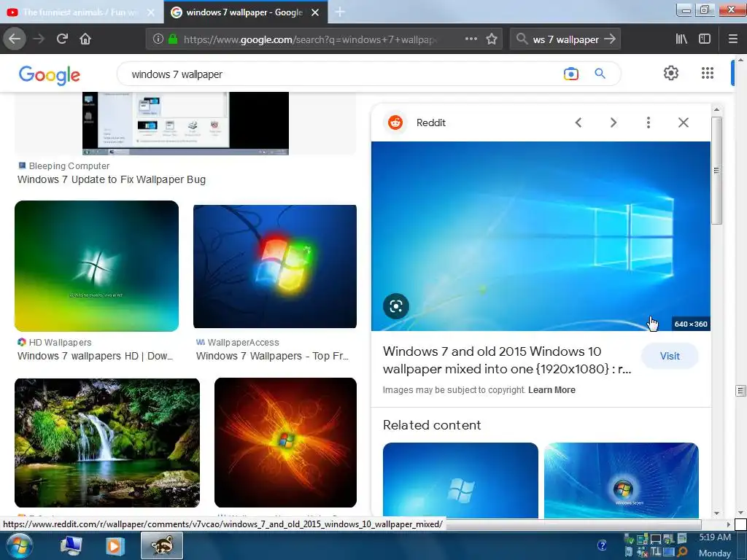This screenshot has width=747, height=560.
Task: Select the windows 7 wallpaper Google tab
Action: [x=239, y=12]
